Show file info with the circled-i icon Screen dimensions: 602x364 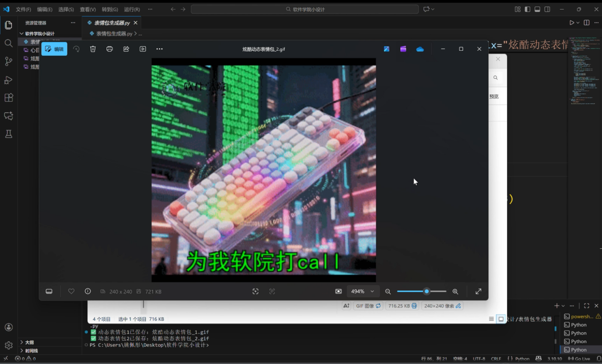(88, 291)
